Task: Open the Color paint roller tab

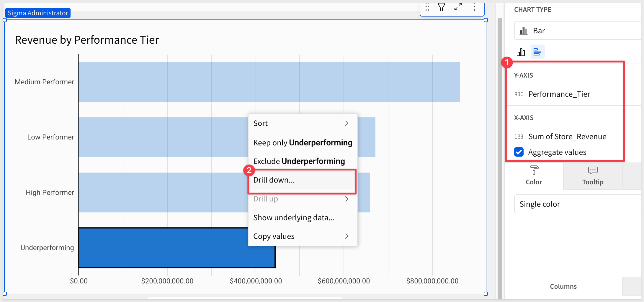Action: pos(534,176)
